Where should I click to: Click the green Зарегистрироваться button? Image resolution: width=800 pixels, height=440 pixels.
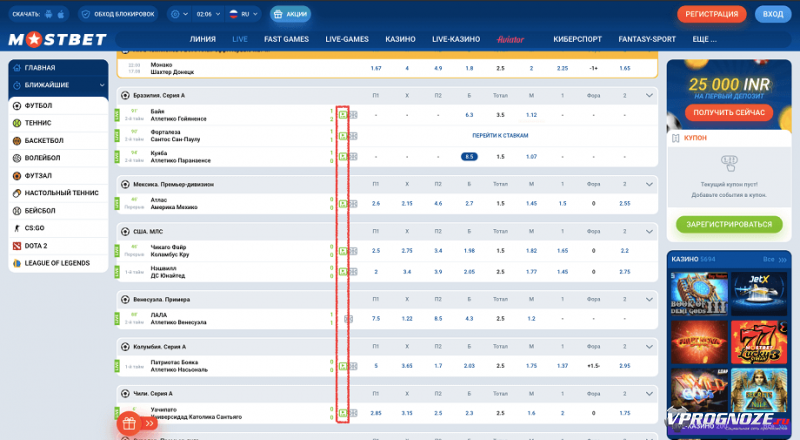[x=729, y=224]
